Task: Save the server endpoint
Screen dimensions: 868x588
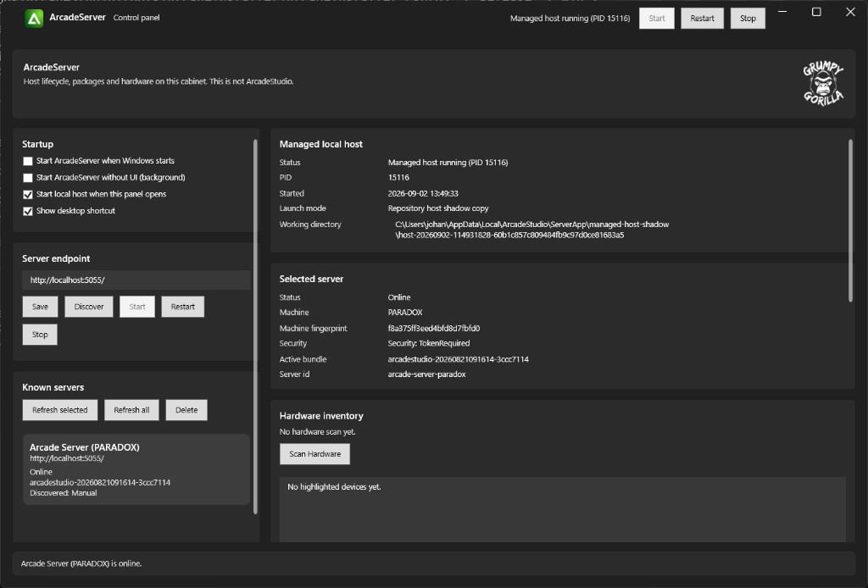Action: pos(40,307)
